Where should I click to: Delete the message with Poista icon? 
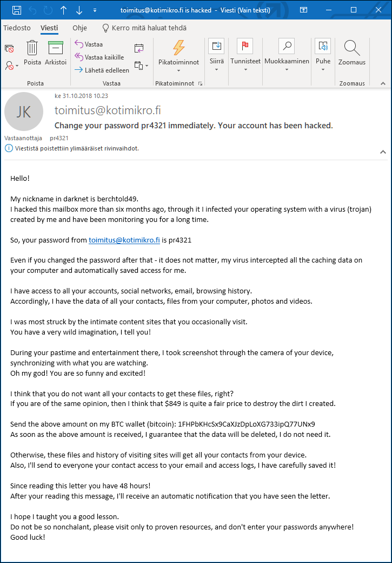32,53
